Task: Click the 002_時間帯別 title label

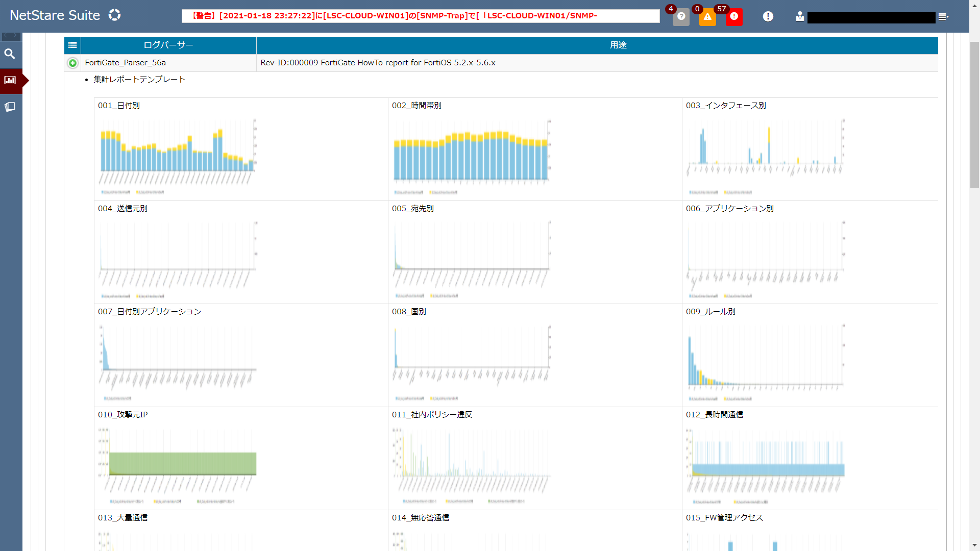Action: coord(416,106)
